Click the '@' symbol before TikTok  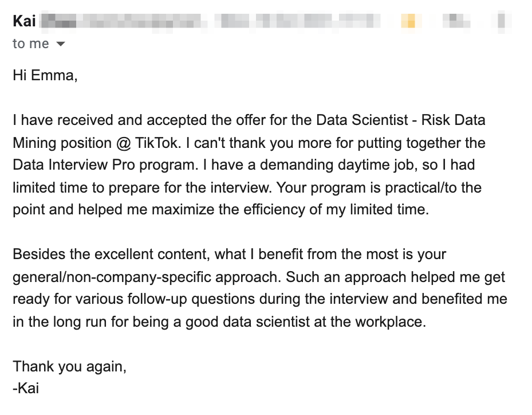(x=123, y=143)
